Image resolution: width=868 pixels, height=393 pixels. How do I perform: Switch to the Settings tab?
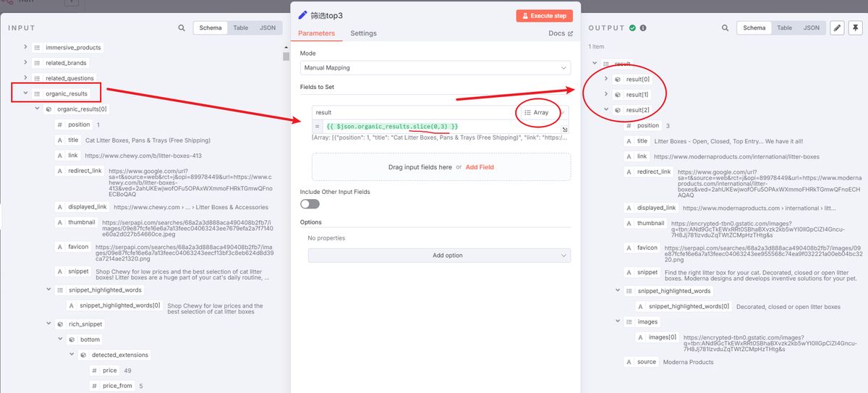tap(363, 33)
